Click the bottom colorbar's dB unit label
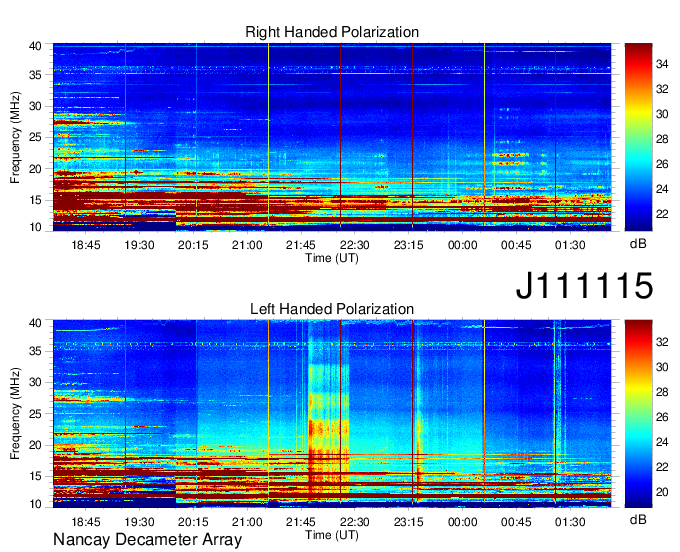The width and height of the screenshot is (680, 552). [x=638, y=519]
